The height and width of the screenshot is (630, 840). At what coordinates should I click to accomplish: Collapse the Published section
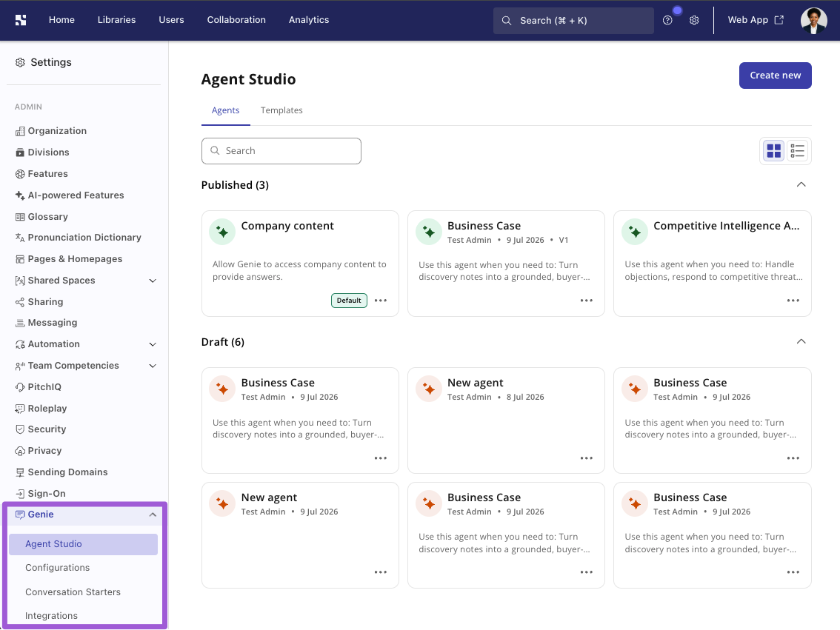(x=801, y=184)
